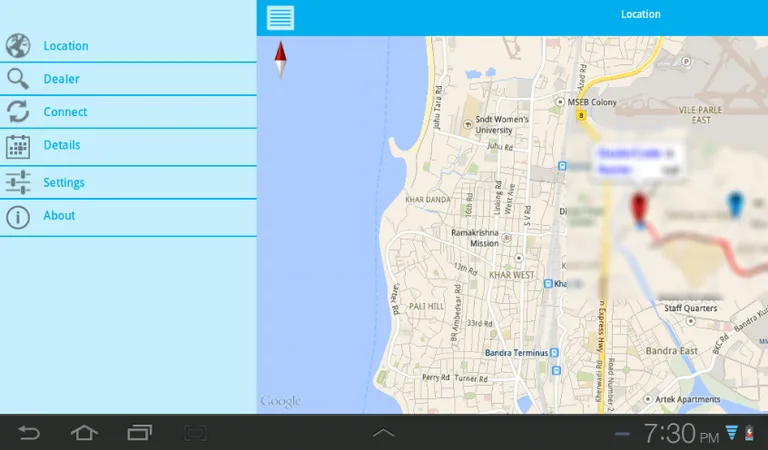Open the Connect menu item

128,112
